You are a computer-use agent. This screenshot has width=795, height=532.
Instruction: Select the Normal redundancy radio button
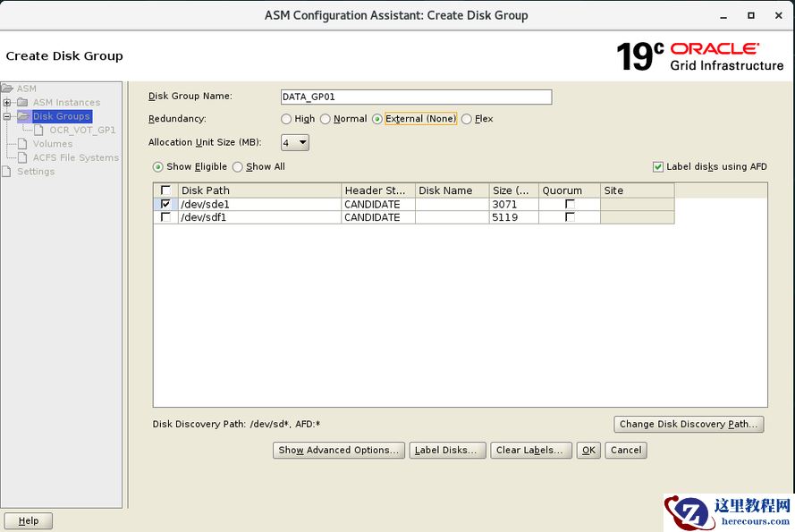(x=326, y=119)
